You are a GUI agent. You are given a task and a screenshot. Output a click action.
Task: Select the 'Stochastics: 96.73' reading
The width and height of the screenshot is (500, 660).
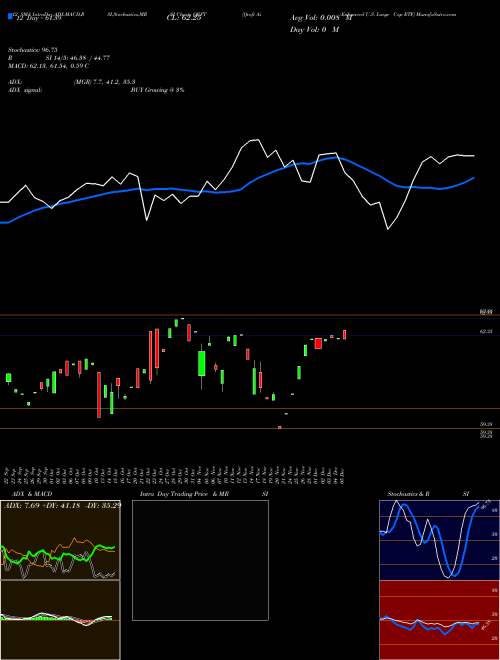(x=32, y=50)
